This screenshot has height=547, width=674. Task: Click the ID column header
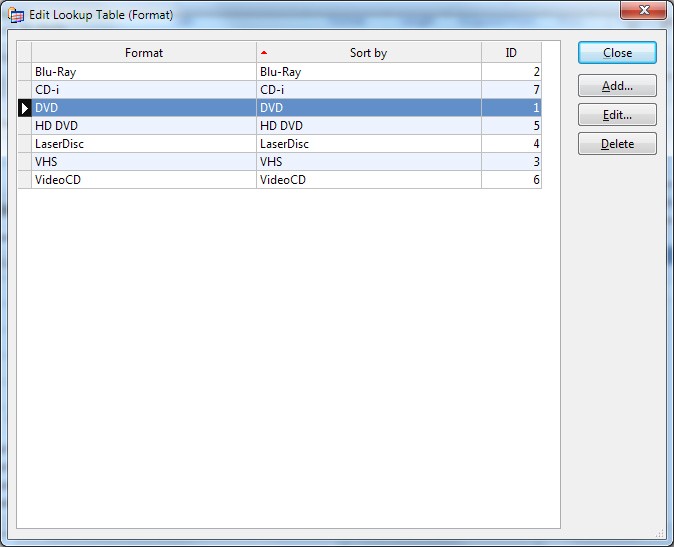511,53
